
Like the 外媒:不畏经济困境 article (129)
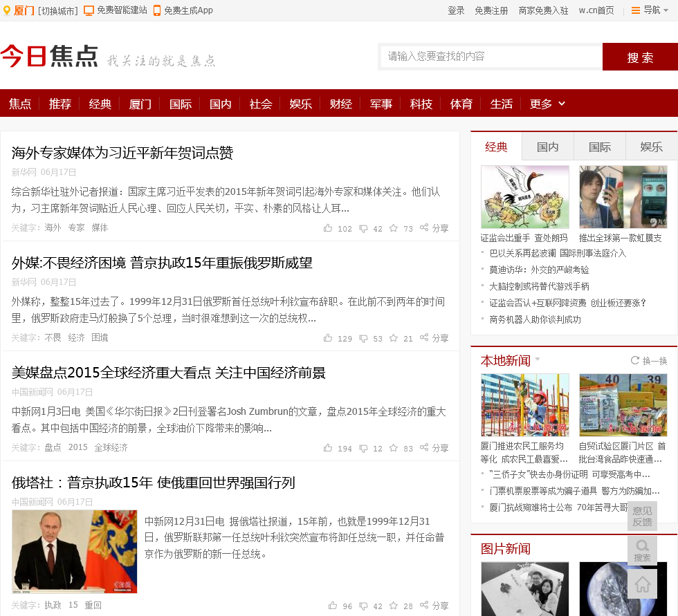pos(328,338)
